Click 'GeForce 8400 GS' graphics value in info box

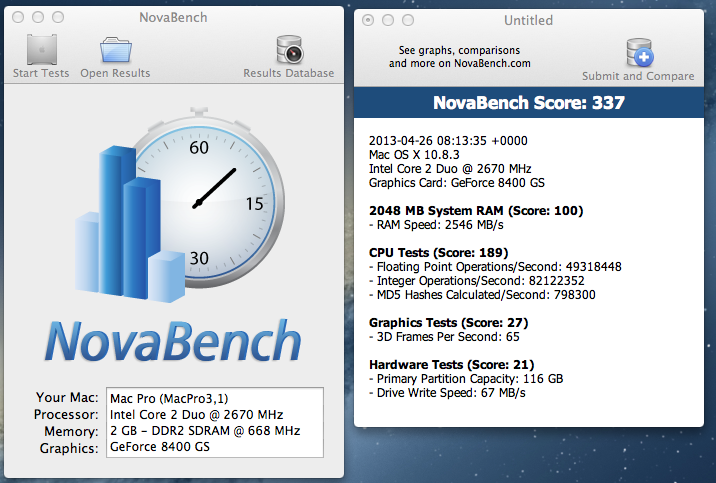coord(160,446)
